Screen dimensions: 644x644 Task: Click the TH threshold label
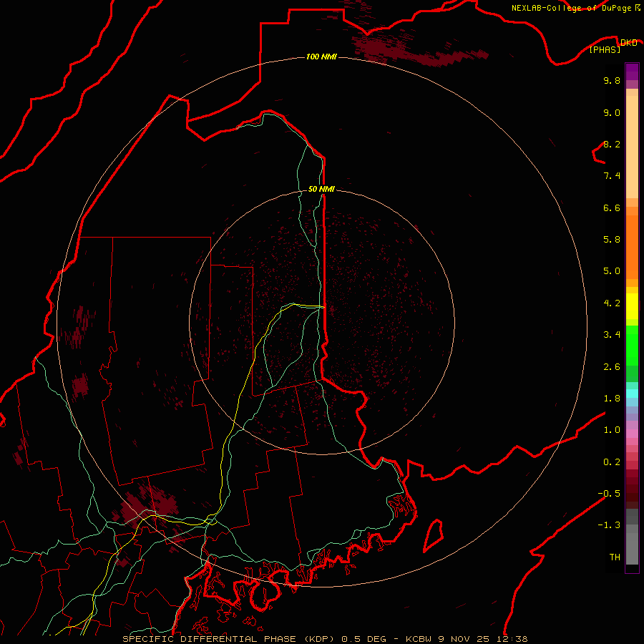pyautogui.click(x=615, y=557)
